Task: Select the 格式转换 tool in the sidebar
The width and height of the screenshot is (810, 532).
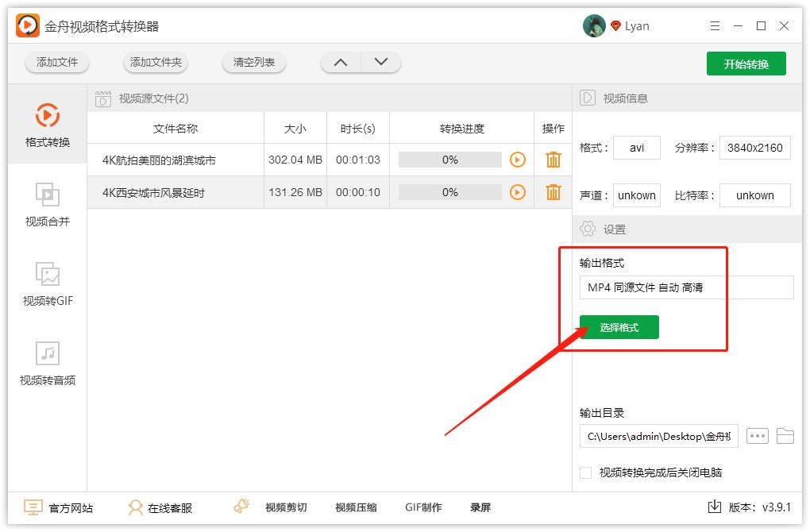Action: coord(48,125)
